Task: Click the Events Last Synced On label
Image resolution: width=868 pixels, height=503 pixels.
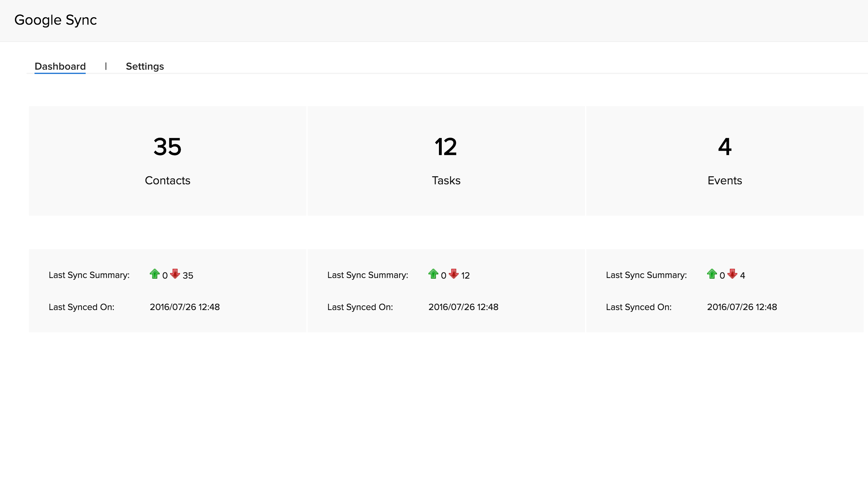Action: [639, 307]
